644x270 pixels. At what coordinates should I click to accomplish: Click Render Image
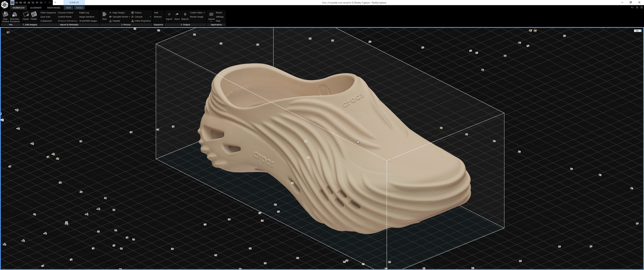(197, 17)
